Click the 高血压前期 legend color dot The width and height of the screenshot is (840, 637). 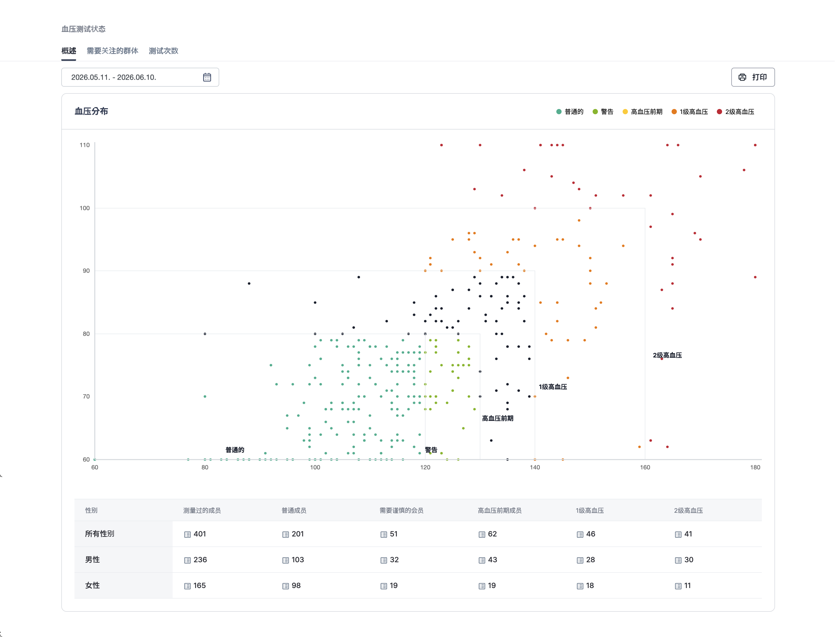click(625, 112)
